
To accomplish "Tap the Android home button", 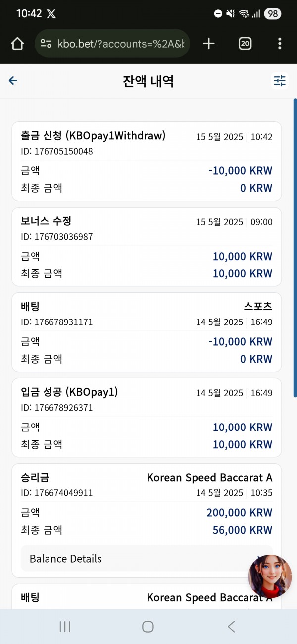I will 148,627.
